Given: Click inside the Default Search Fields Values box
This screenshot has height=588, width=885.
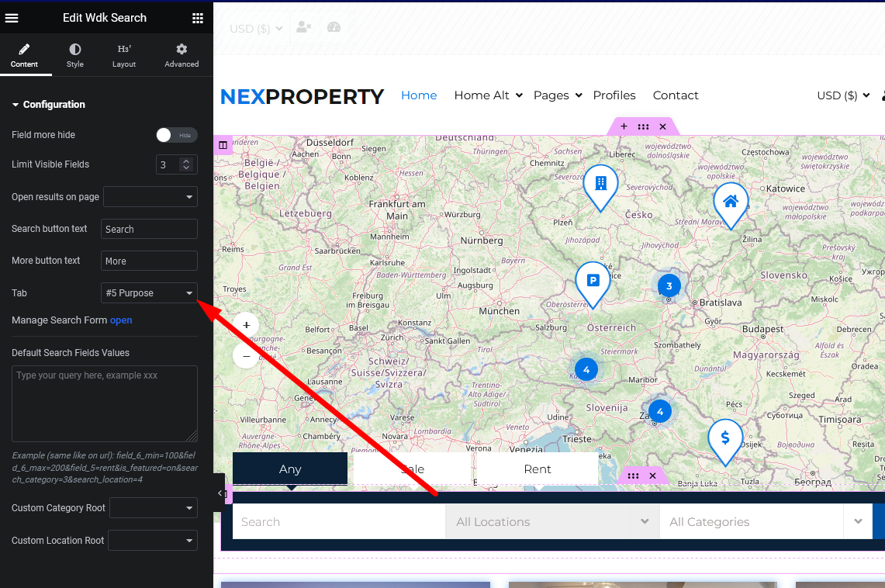Looking at the screenshot, I should [x=105, y=403].
